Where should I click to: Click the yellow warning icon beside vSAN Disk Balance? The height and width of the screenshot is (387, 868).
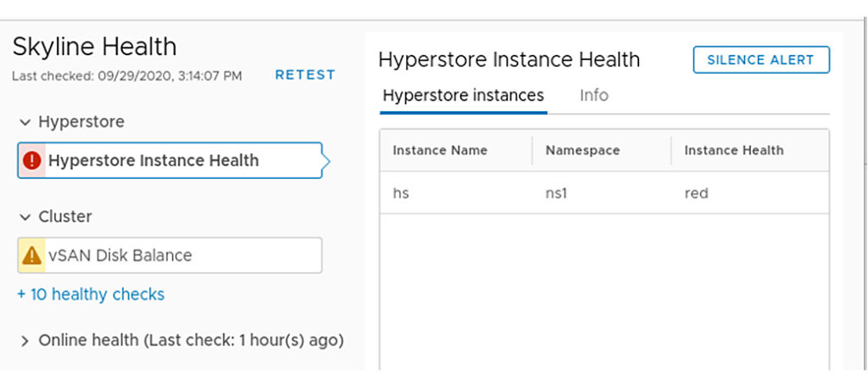[x=32, y=255]
